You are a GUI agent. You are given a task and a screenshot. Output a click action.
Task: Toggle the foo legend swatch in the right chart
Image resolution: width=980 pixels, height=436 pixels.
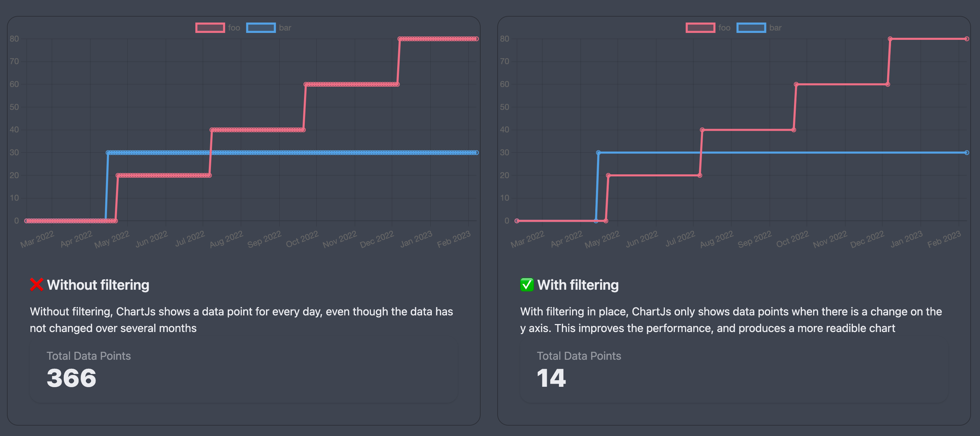coord(700,28)
